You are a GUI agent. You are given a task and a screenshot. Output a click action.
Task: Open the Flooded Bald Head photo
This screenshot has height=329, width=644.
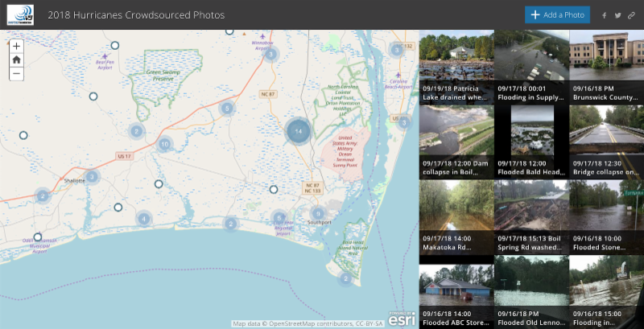[531, 142]
